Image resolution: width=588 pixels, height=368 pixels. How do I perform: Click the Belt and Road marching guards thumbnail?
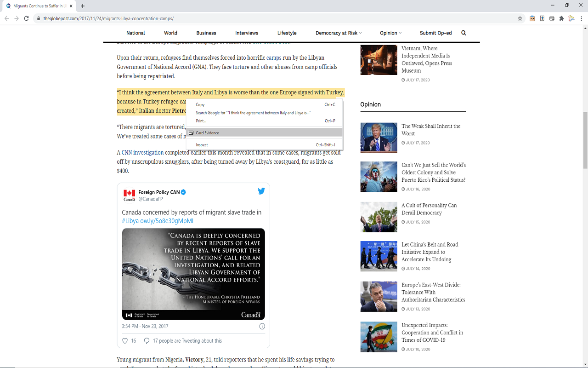(379, 256)
